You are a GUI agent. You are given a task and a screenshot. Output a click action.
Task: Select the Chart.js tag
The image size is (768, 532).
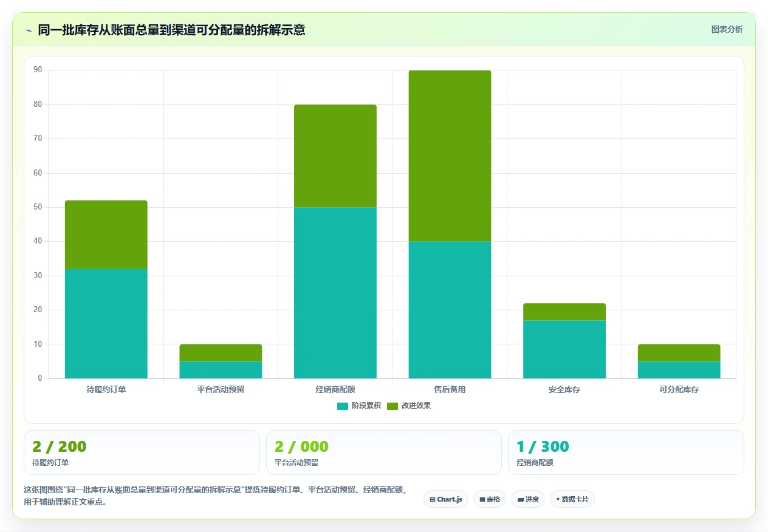click(446, 499)
